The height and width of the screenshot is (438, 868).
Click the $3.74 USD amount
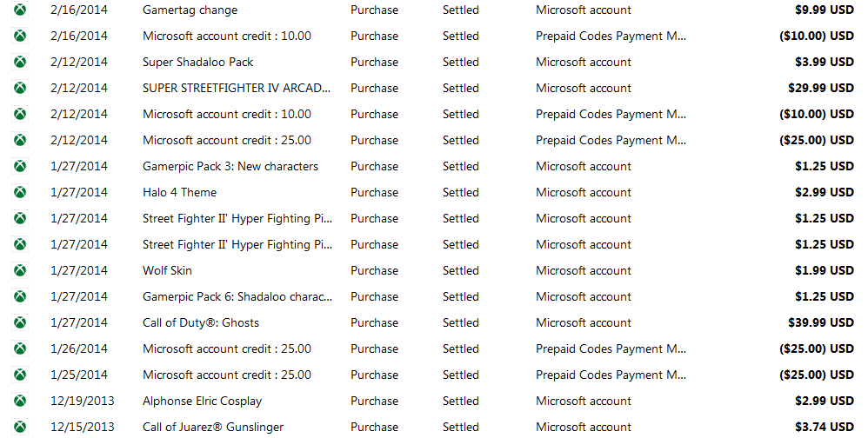[x=825, y=427]
